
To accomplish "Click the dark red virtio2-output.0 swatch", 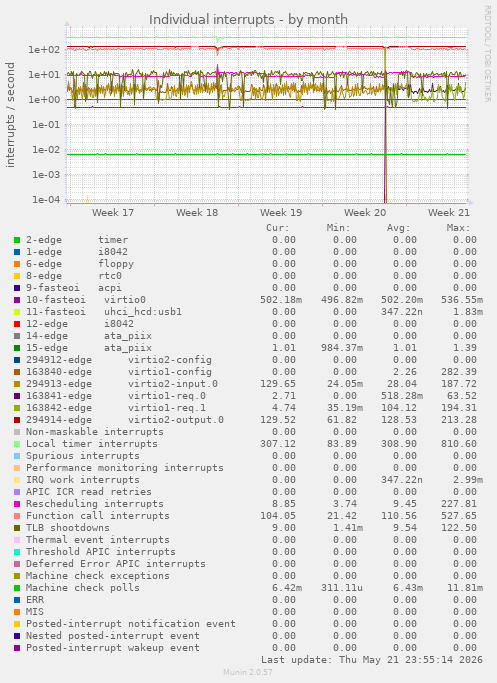I will point(17,420).
